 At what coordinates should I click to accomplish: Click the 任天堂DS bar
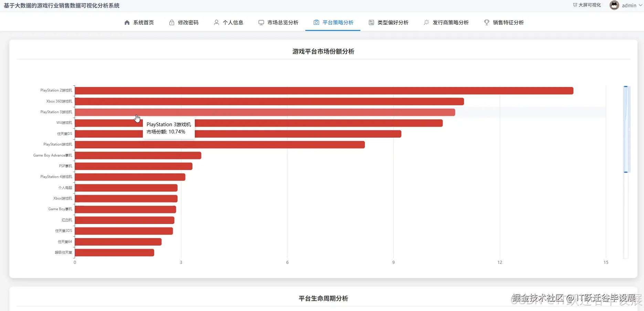pyautogui.click(x=238, y=134)
